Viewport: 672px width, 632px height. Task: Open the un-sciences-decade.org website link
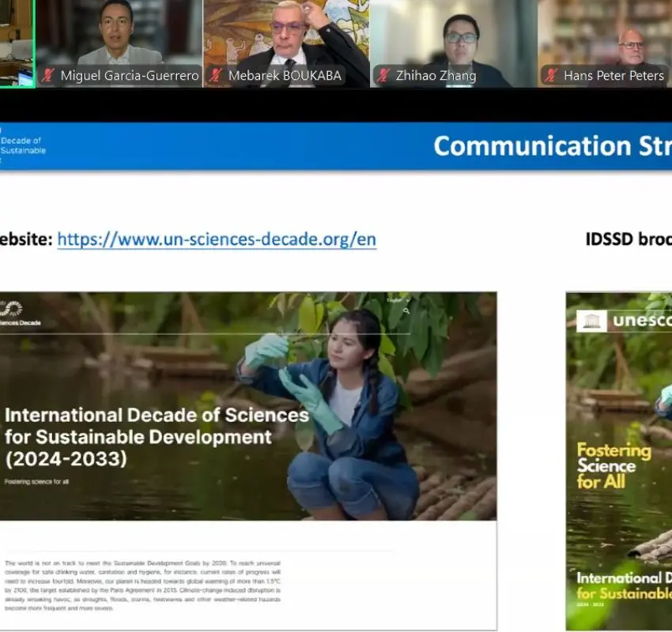(x=217, y=239)
